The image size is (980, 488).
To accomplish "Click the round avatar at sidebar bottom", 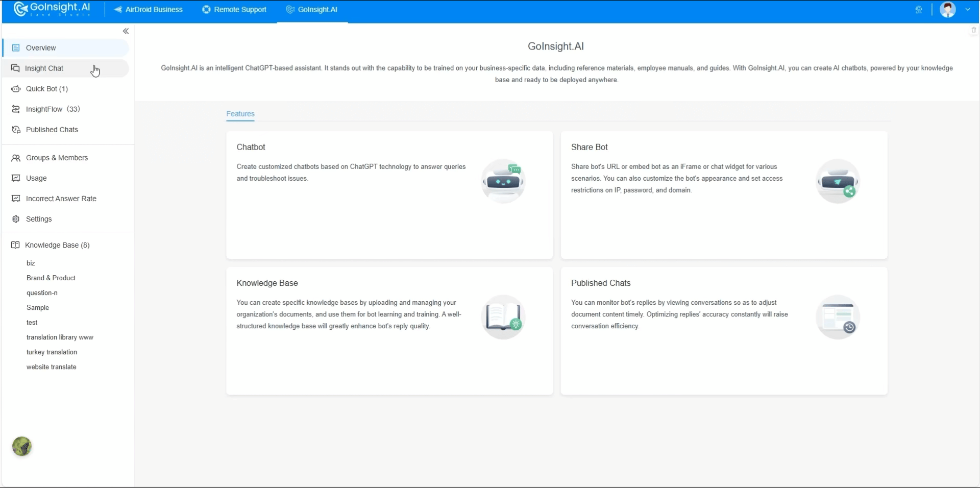I will pyautogui.click(x=22, y=447).
